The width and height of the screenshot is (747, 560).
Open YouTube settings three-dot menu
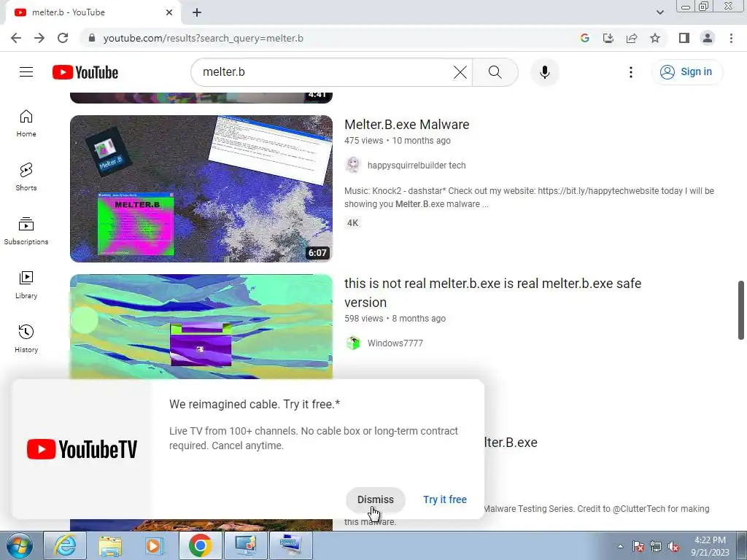631,72
